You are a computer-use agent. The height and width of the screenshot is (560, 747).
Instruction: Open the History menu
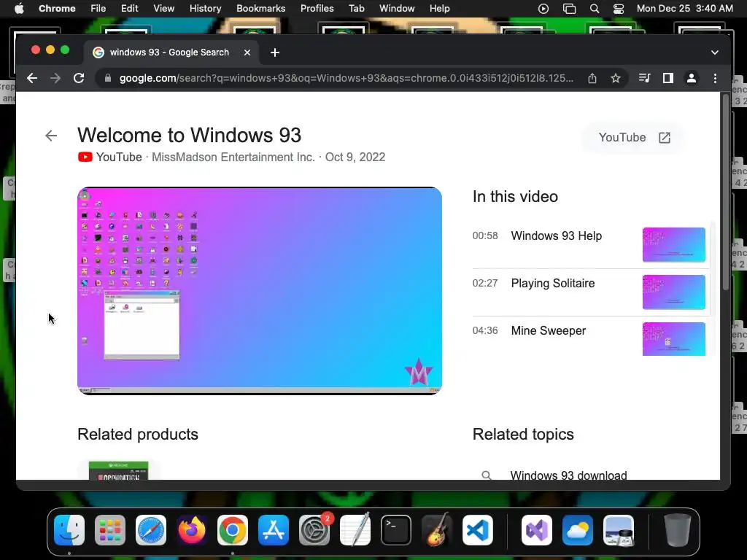(205, 9)
